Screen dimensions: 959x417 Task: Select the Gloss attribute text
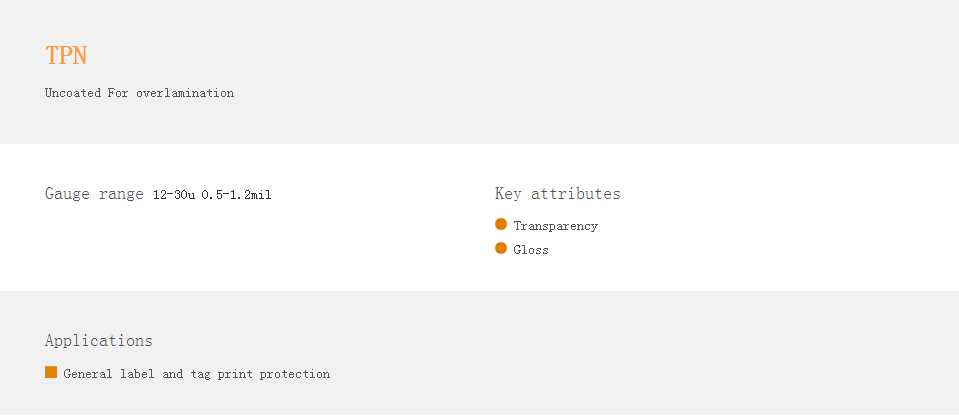coord(531,249)
